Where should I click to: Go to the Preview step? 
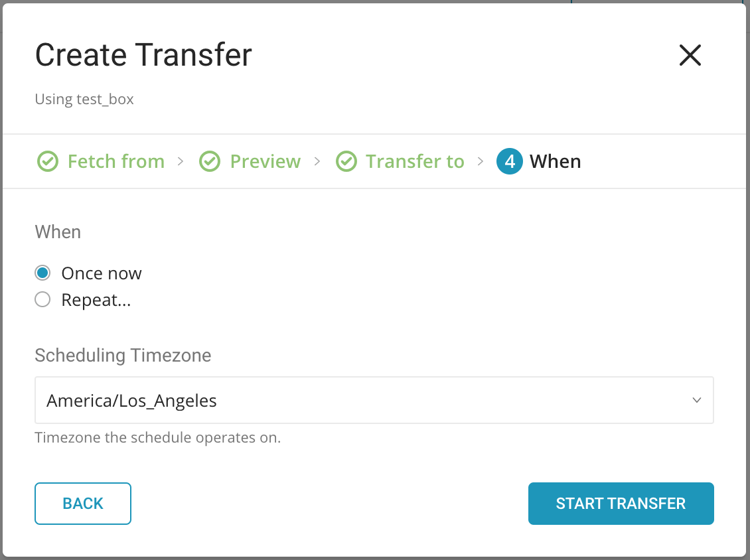pos(265,161)
